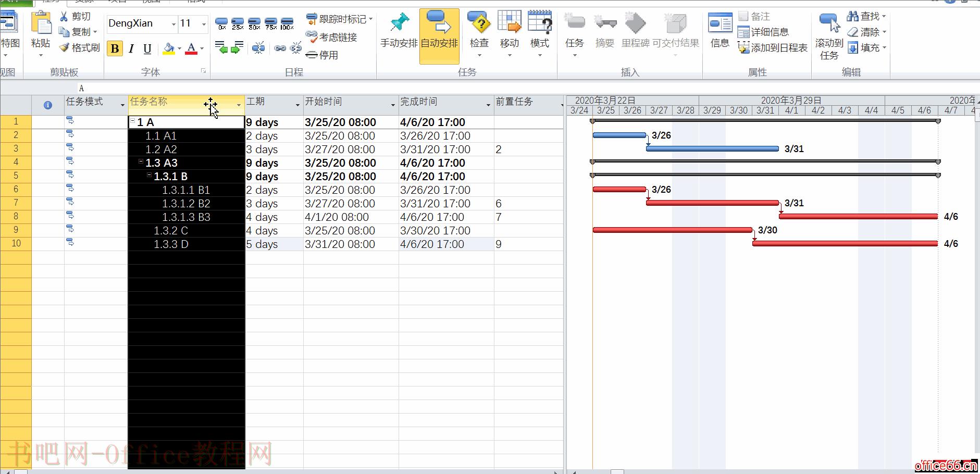Click the Link Tasks chain icon
The width and height of the screenshot is (980, 474).
point(280,48)
